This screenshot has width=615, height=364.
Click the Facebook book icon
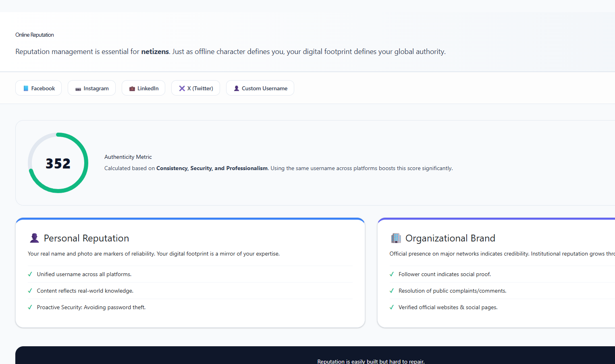point(26,88)
